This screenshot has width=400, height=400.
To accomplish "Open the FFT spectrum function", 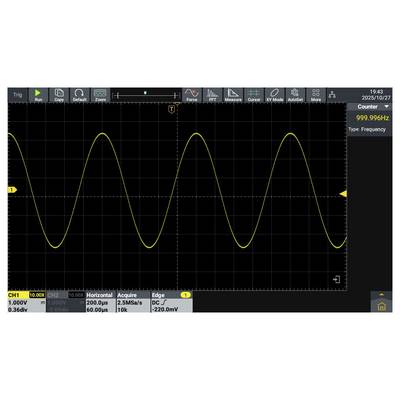I will pos(212,95).
